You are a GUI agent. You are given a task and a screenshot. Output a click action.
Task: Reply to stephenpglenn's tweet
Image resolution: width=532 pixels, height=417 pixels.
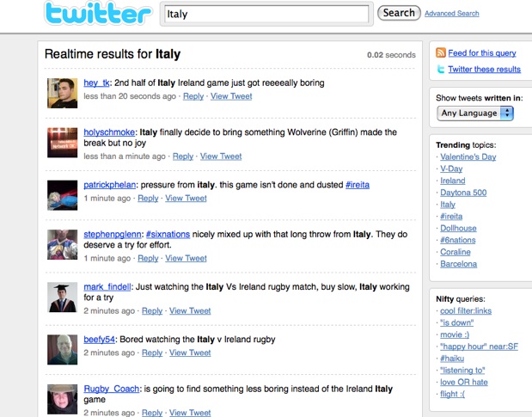[x=148, y=258]
